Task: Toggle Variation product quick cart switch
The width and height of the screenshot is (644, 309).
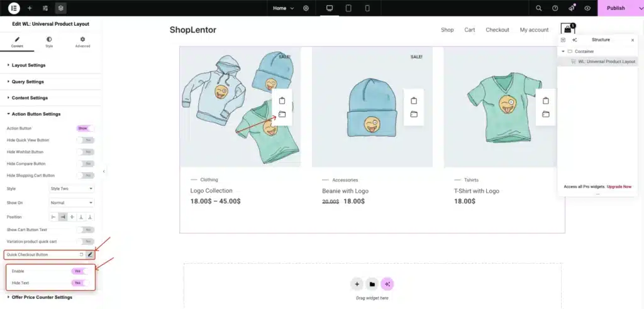Action: (x=86, y=242)
